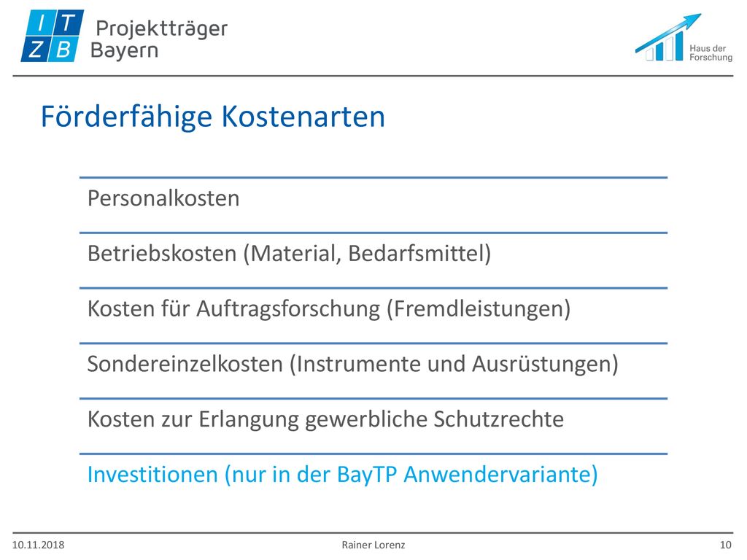Click the ITZB blue square logo
This screenshot has width=747, height=560.
pos(53,36)
